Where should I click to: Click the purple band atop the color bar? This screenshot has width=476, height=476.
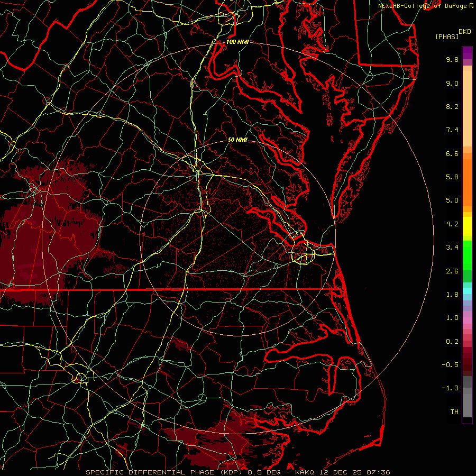coord(467,53)
